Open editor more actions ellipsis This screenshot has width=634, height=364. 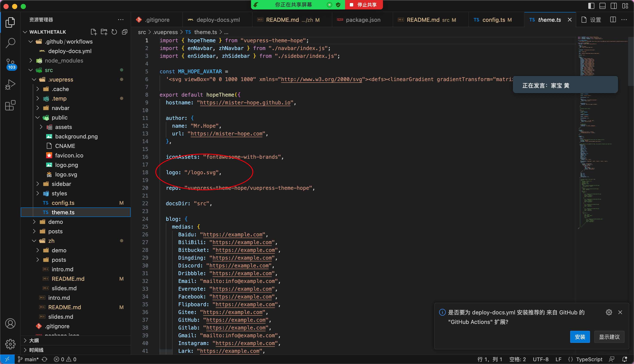pos(624,19)
